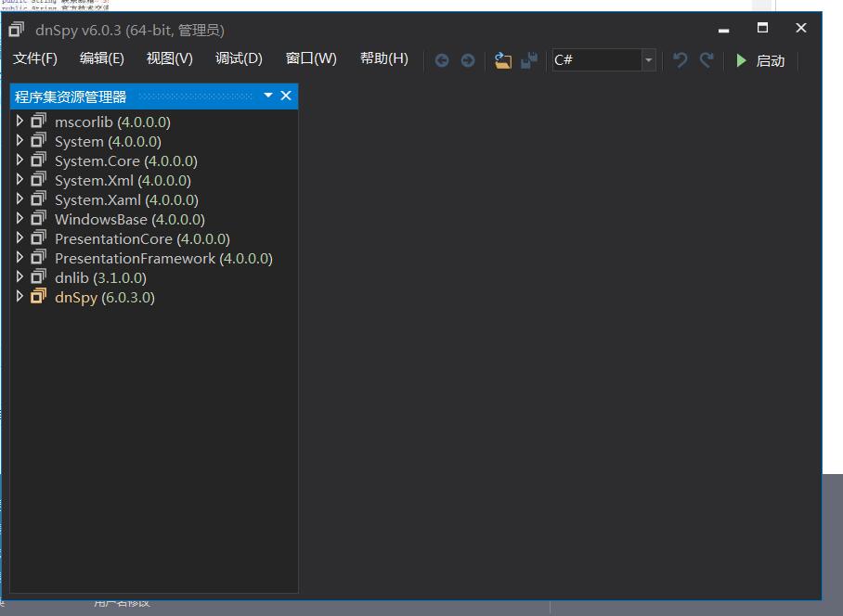Image resolution: width=843 pixels, height=616 pixels.
Task: Click the redo toolbar icon
Action: [707, 60]
